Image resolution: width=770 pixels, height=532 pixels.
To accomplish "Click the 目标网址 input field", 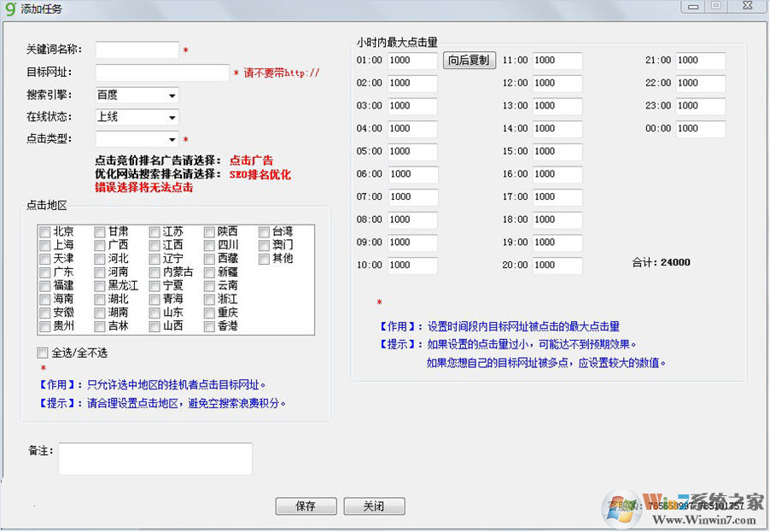I will pos(162,73).
